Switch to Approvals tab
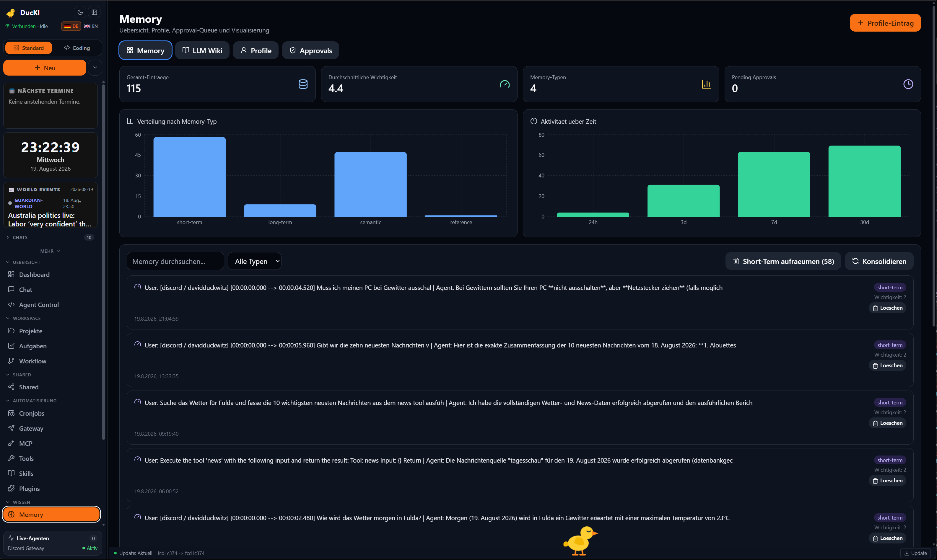Viewport: 937px width, 560px height. [311, 50]
